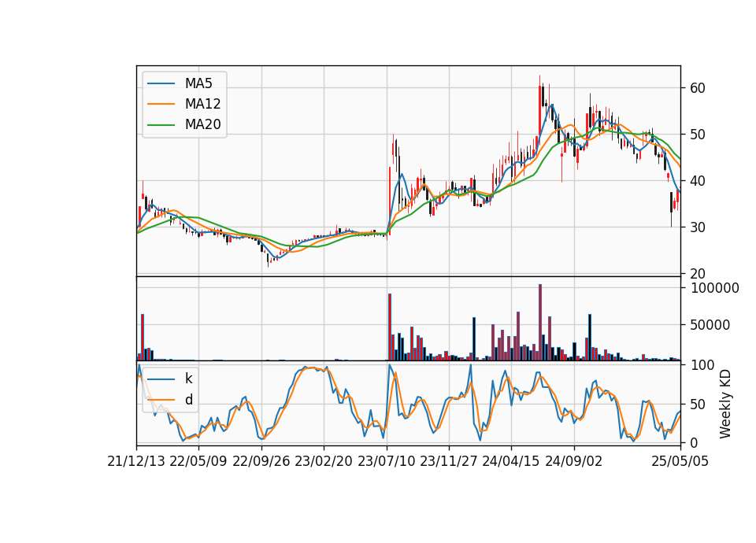Click the Weekly KD axis label

pos(725,404)
